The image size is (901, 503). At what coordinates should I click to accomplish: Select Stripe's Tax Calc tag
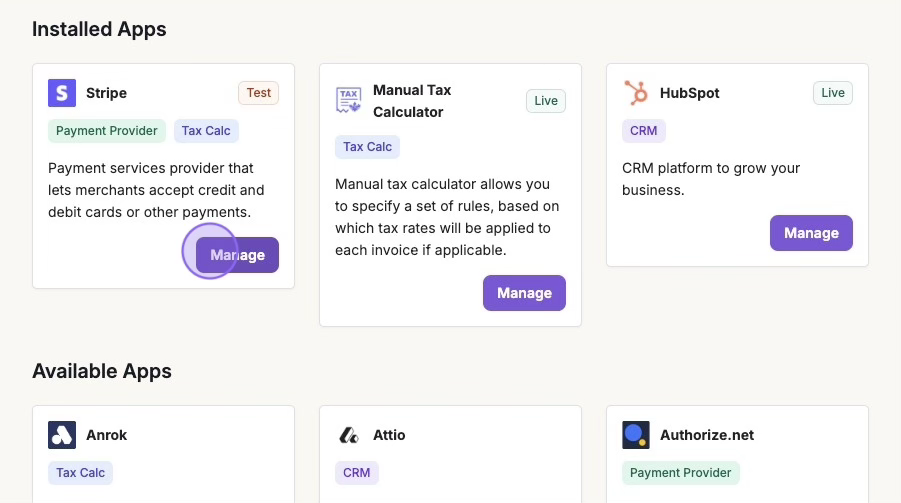(x=206, y=131)
